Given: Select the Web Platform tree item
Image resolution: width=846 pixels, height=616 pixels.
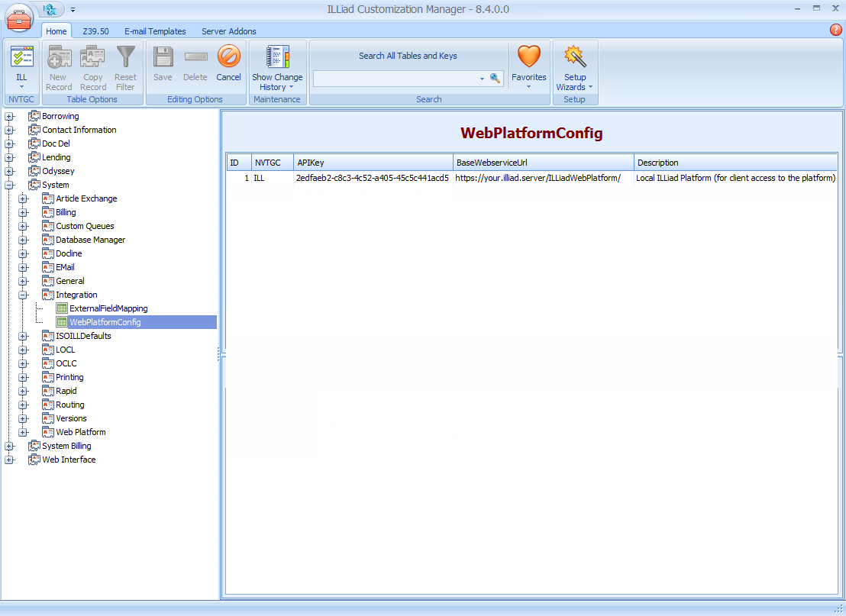Looking at the screenshot, I should pyautogui.click(x=81, y=432).
